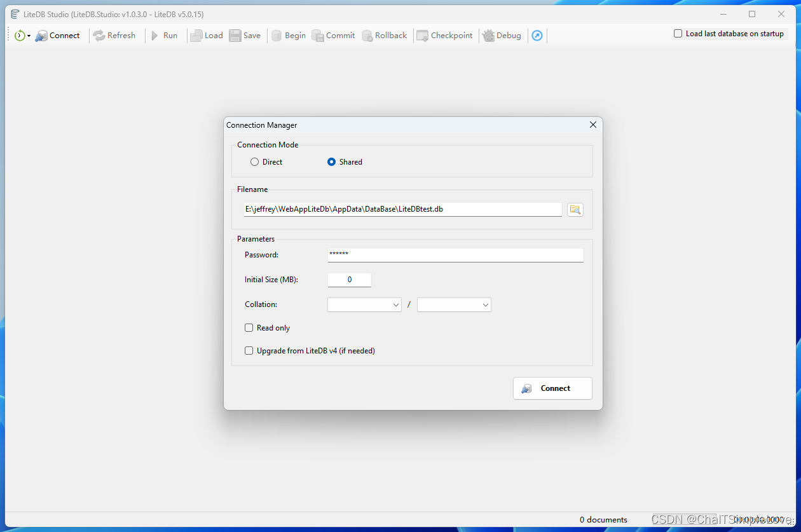Click the LiteDB Studio title bar icon
This screenshot has height=532, width=801.
pyautogui.click(x=15, y=14)
